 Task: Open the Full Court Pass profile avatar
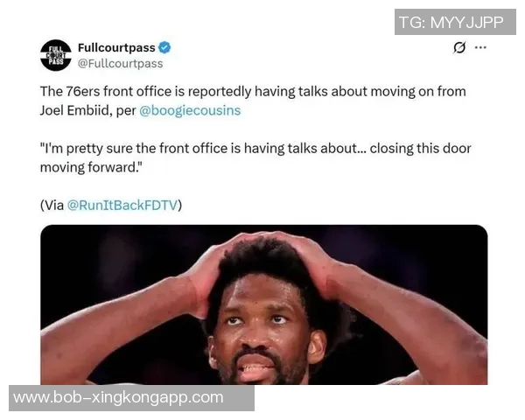[x=56, y=55]
